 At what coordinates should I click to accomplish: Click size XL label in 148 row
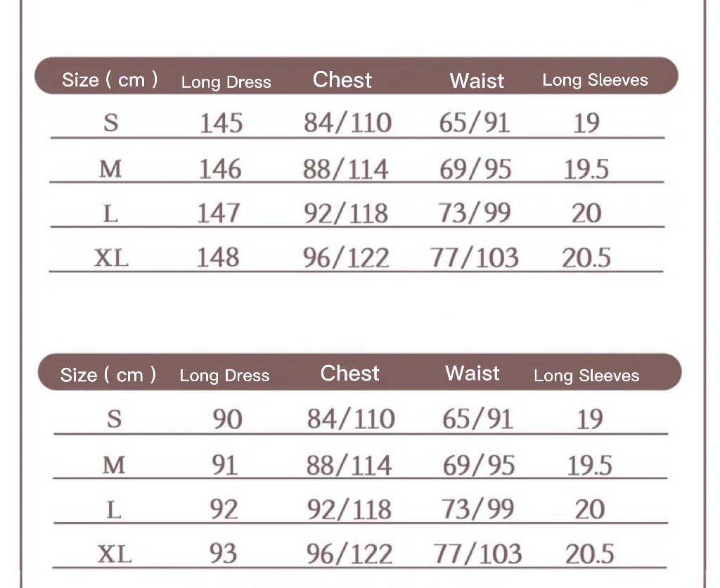pos(112,257)
